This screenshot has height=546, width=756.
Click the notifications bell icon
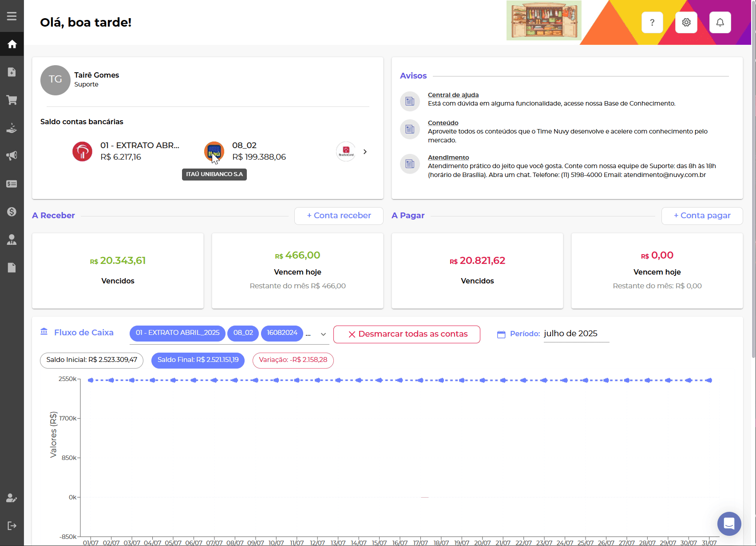(x=720, y=22)
